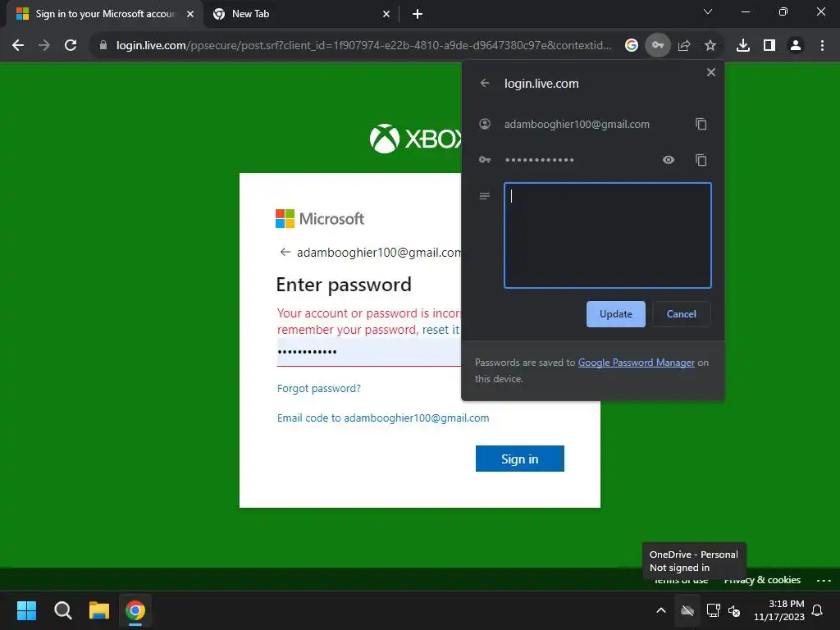Open the Forgot password? link
840x630 pixels.
point(319,388)
